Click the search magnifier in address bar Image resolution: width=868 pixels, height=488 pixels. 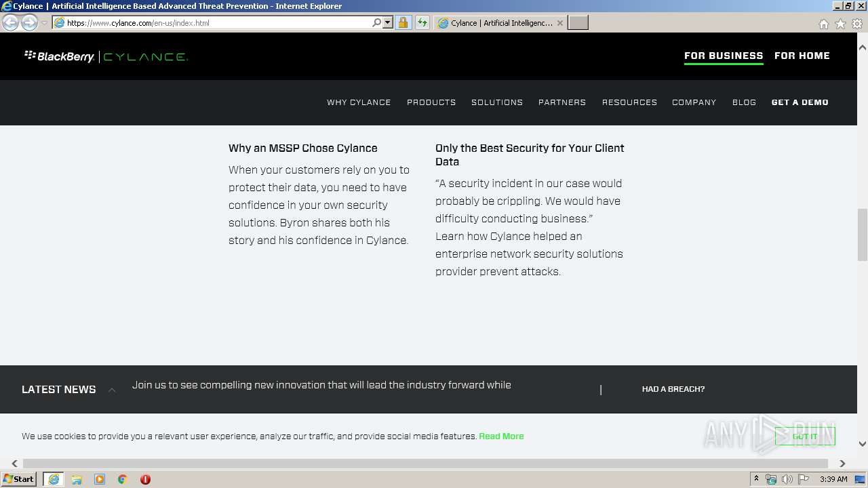click(x=377, y=23)
